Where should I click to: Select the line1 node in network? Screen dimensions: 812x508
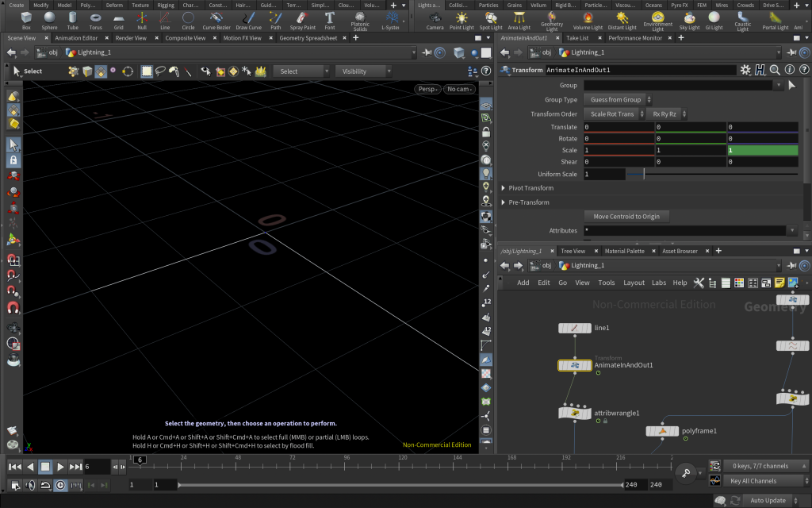coord(573,328)
